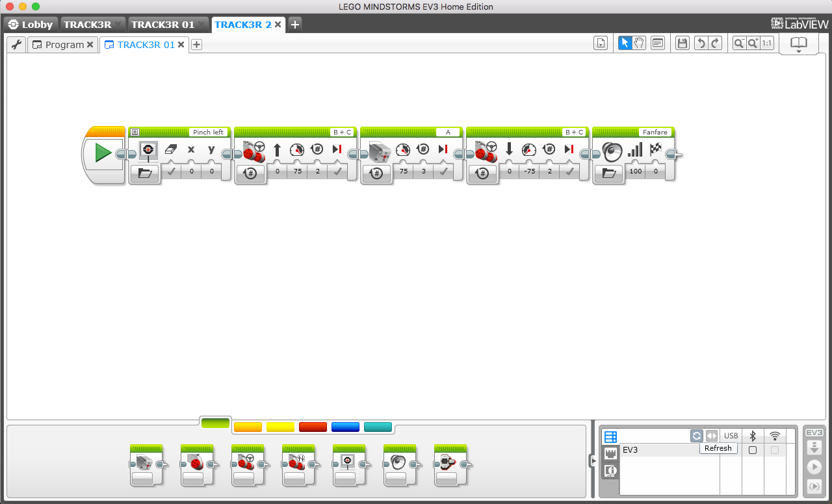
Task: Open second Move Steering mode selector
Action: (x=483, y=173)
